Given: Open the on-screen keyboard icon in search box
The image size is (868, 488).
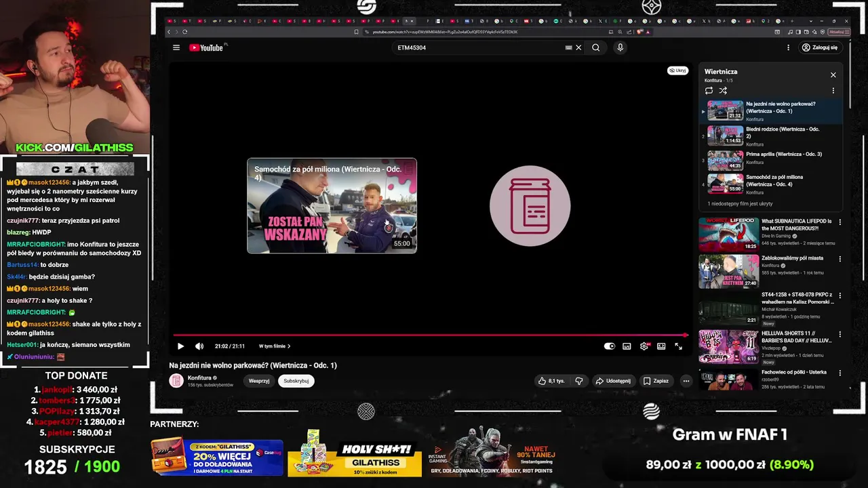Looking at the screenshot, I should click(569, 47).
